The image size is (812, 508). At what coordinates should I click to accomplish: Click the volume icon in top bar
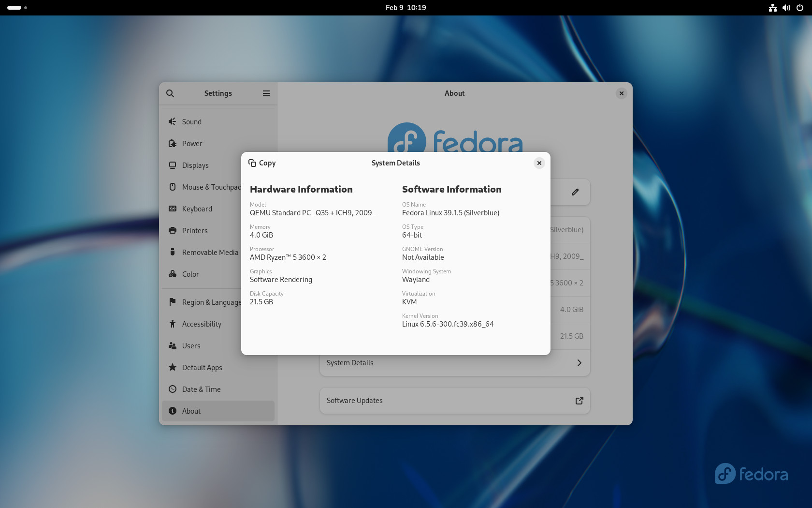point(786,8)
